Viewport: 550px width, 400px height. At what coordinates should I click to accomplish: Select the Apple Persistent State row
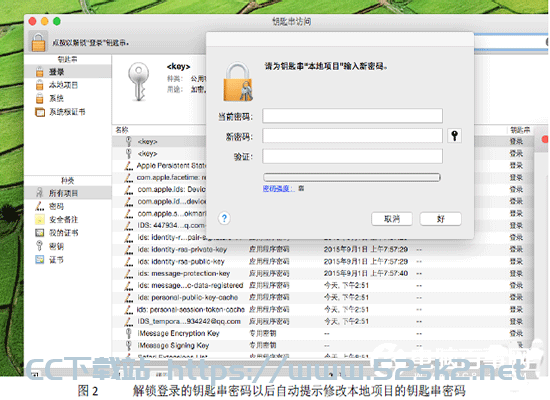(x=323, y=165)
